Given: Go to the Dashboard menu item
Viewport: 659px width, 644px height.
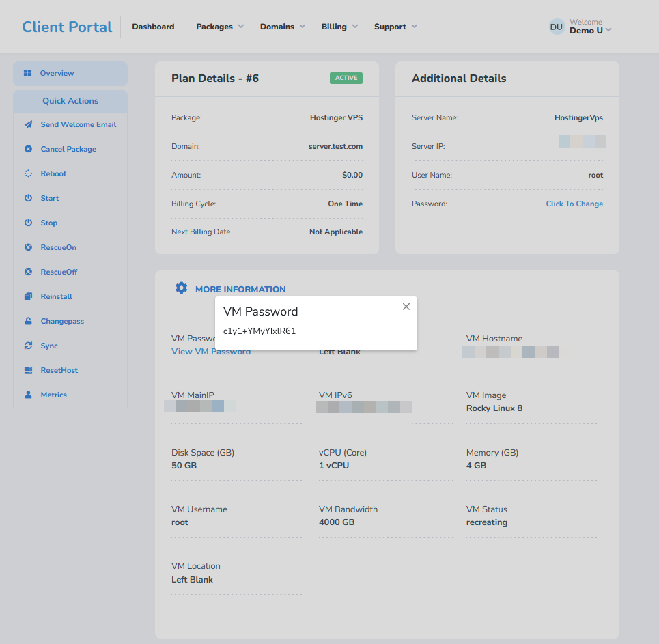Looking at the screenshot, I should (x=153, y=27).
